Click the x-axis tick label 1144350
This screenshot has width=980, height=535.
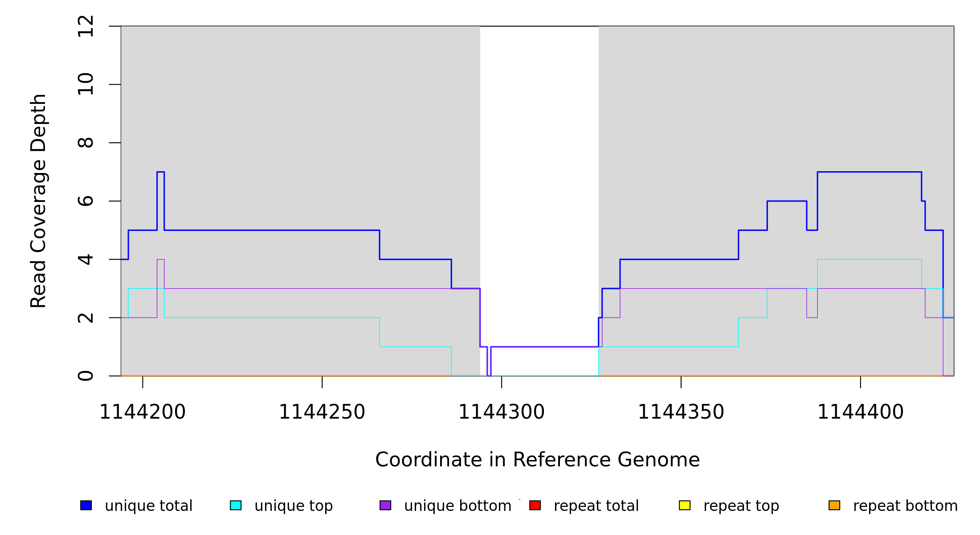click(681, 412)
